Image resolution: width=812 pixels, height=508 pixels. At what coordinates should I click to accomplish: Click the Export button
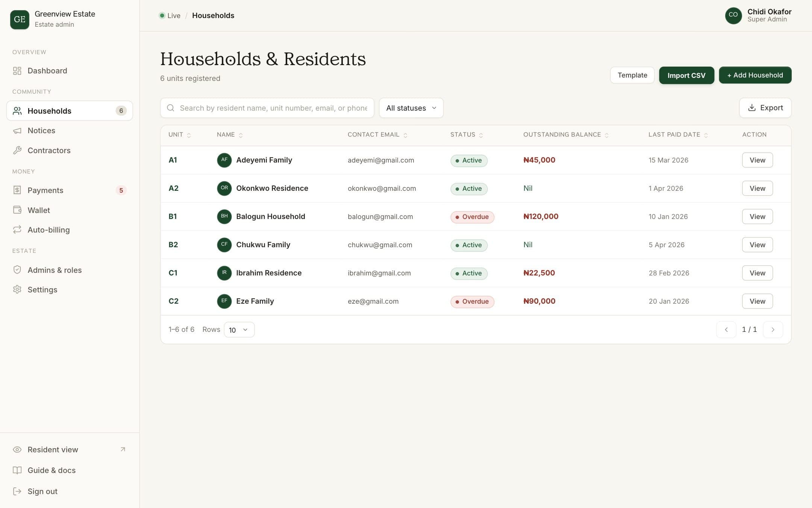coord(765,108)
